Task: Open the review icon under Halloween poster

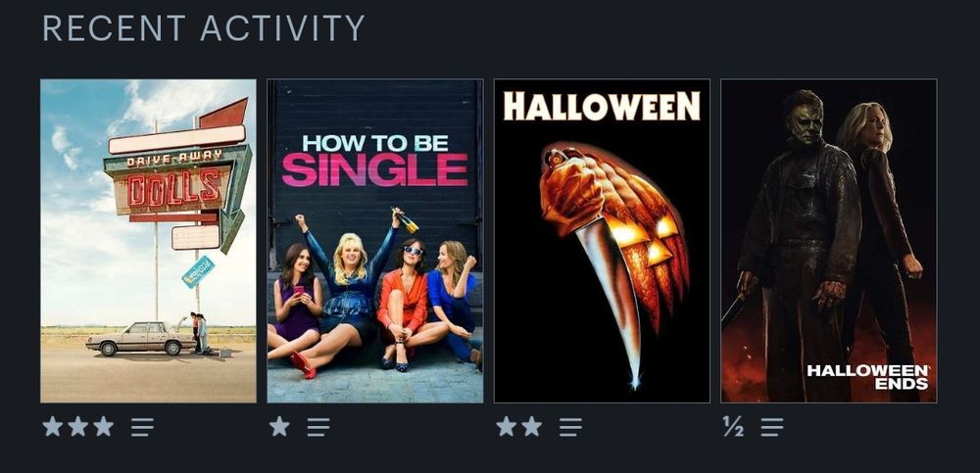Action: 570,427
